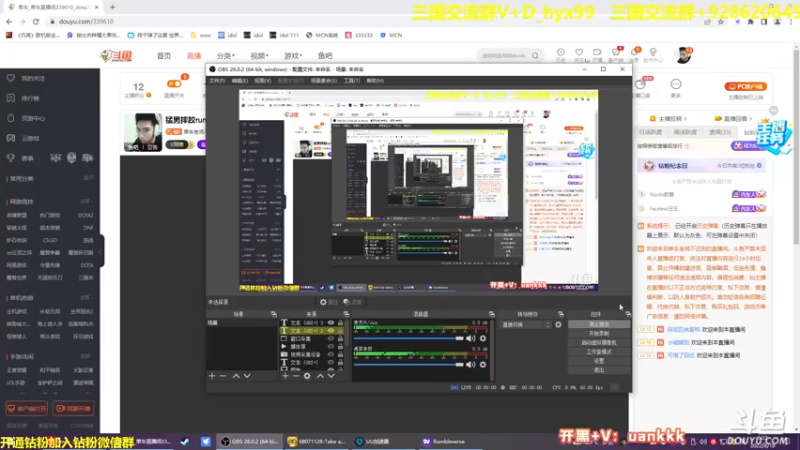Click PC客户端 button on Douyu page
Viewport: 800px width, 450px height.
click(x=745, y=87)
